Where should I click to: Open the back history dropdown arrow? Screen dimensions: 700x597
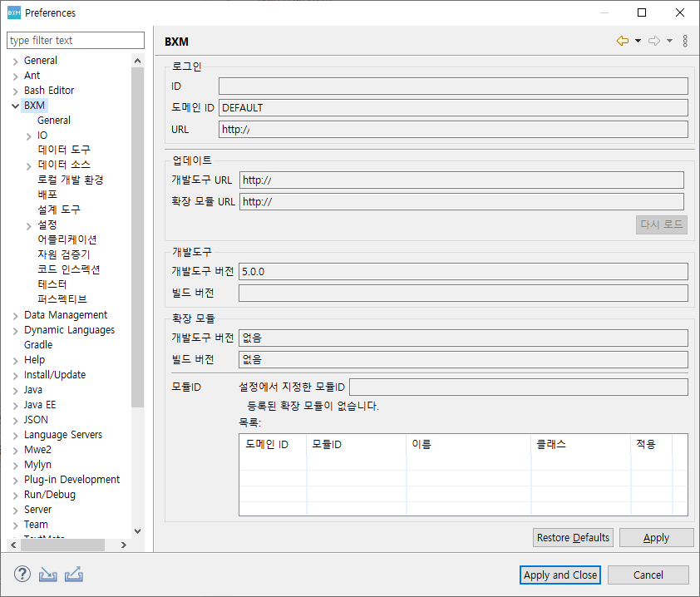[638, 41]
